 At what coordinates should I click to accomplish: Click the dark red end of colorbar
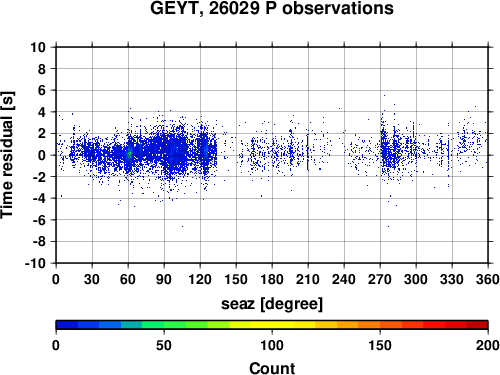click(477, 325)
